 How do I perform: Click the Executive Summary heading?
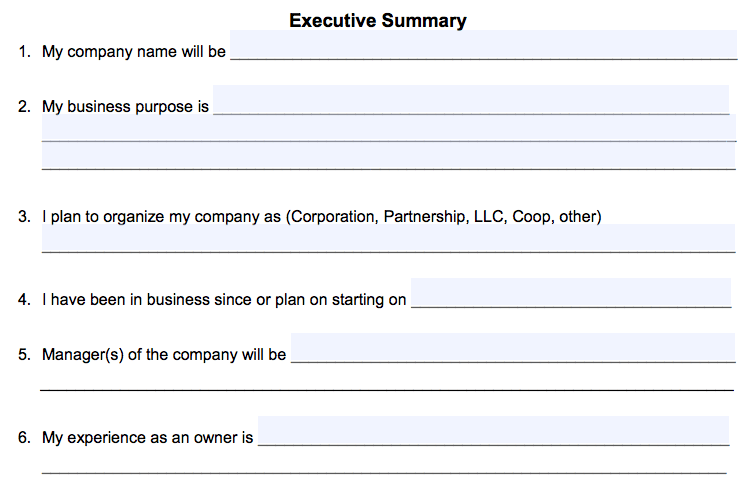[x=378, y=20]
